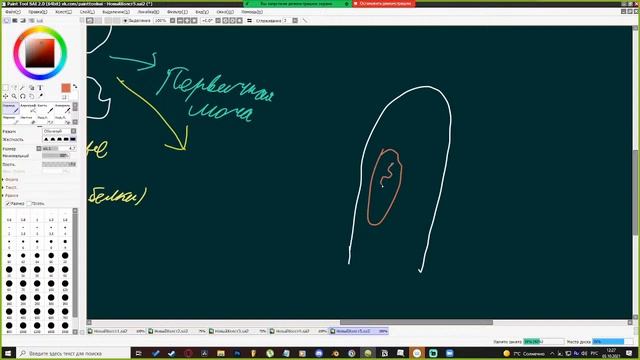This screenshot has height=360, width=640.
Task: Open the rotation angle dropdown
Action: coord(218,20)
